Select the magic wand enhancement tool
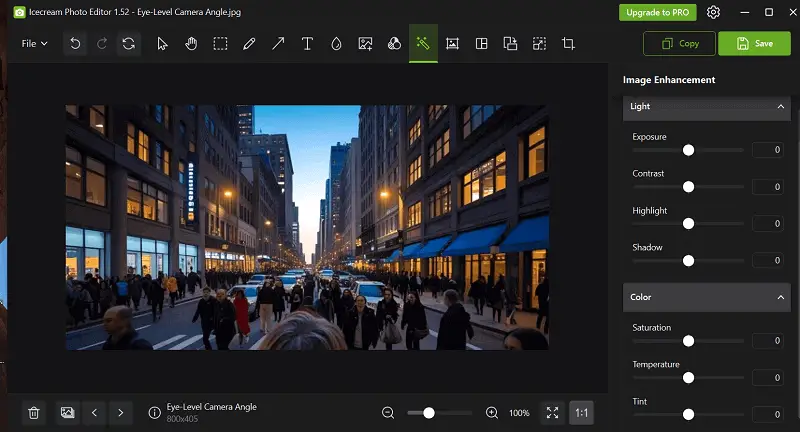 423,44
